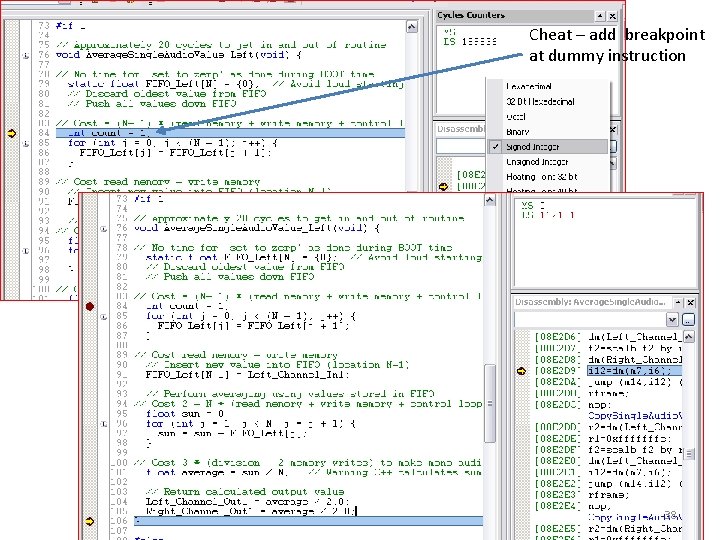Click the vertical scrollbar thumb of the front code editor
This screenshot has height=540, width=720.
click(490, 403)
